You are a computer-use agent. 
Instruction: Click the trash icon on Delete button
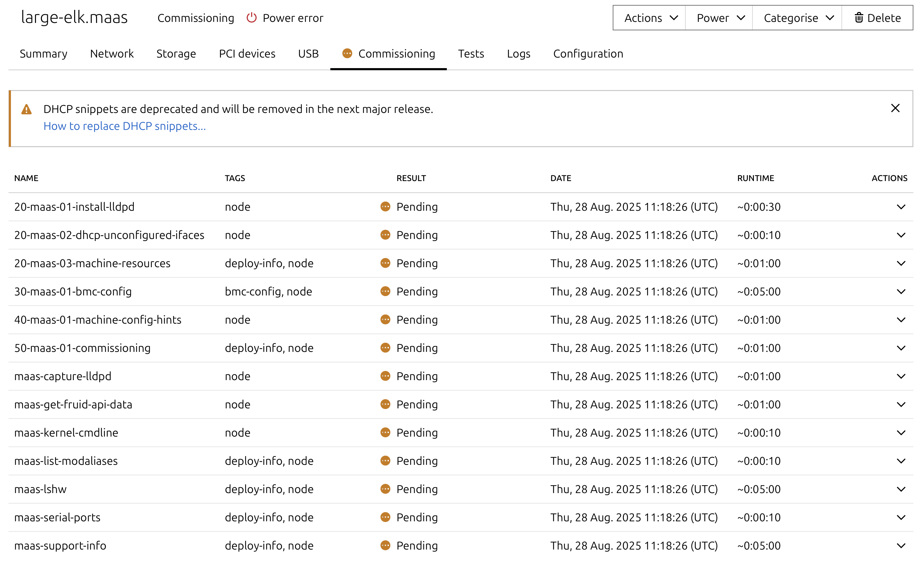coord(859,18)
